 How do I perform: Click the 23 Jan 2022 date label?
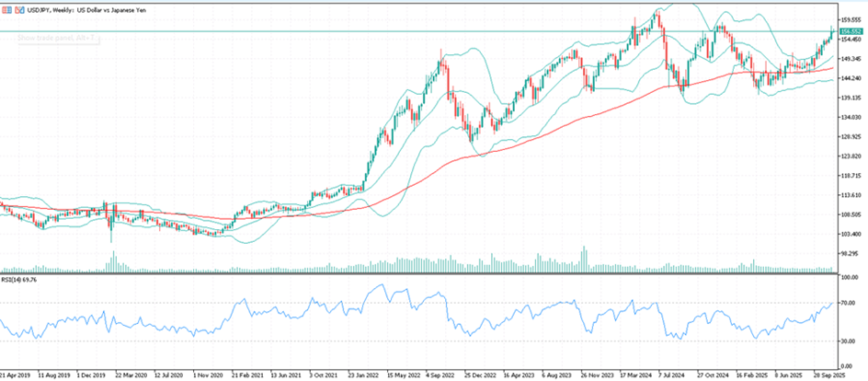[x=364, y=375]
